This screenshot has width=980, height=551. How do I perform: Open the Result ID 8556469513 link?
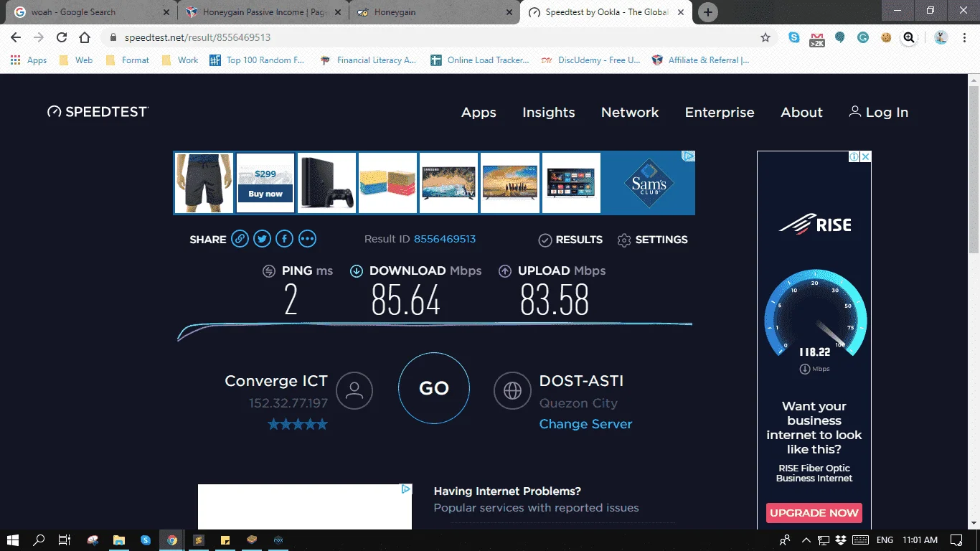445,239
